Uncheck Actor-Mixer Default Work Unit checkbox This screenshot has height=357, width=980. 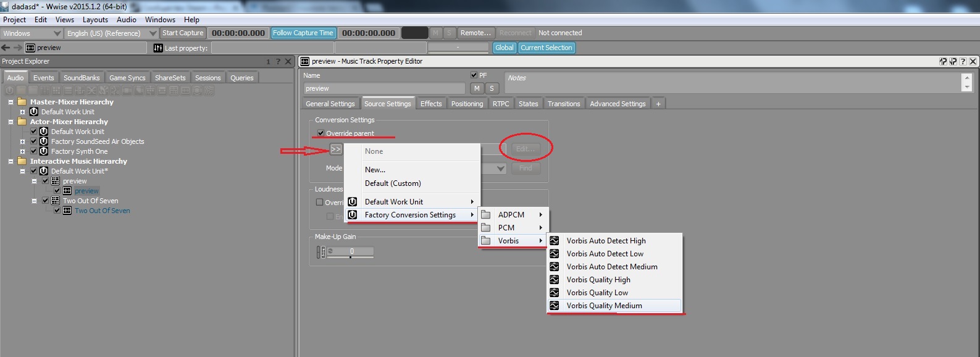[x=34, y=132]
